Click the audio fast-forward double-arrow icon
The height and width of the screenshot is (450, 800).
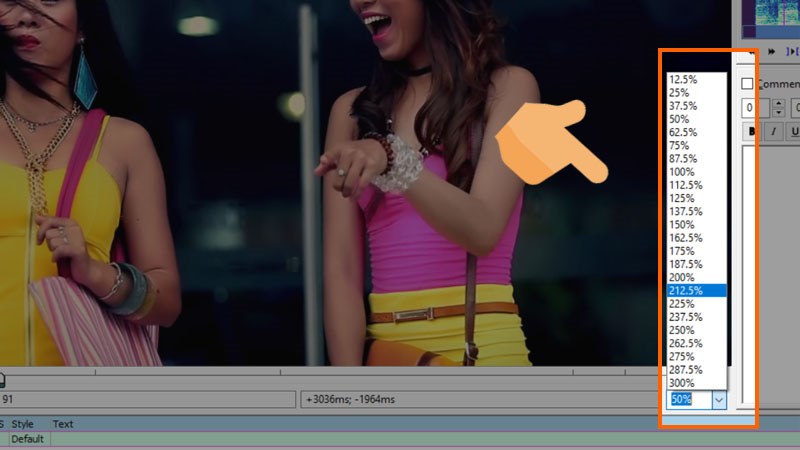pyautogui.click(x=771, y=52)
